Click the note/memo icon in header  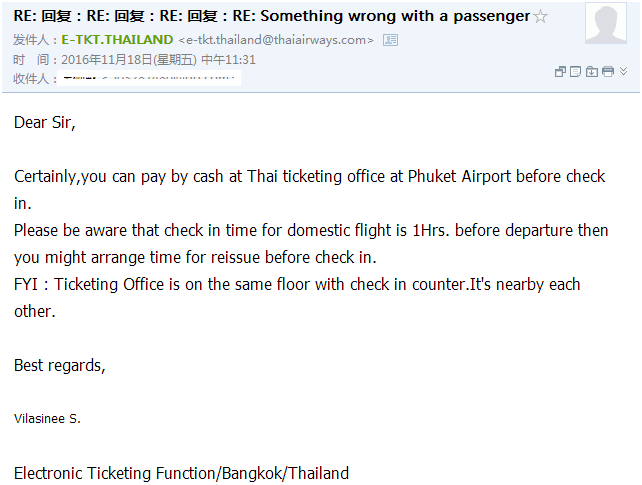point(576,72)
